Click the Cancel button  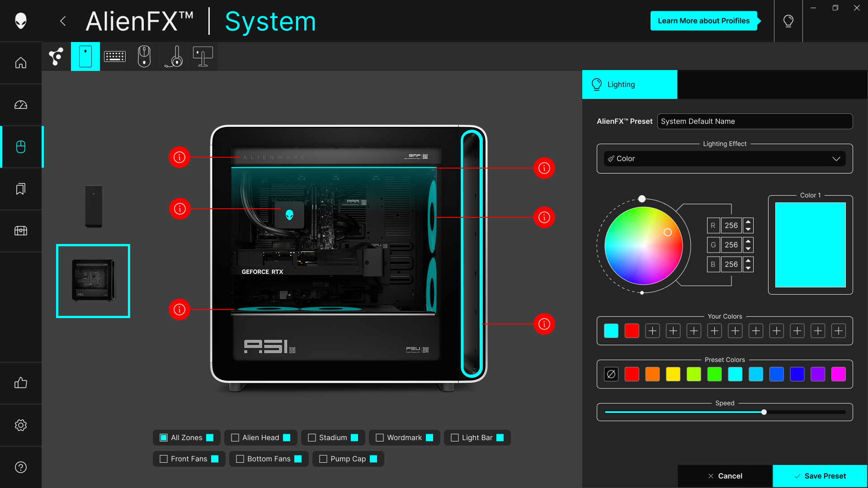pyautogui.click(x=725, y=476)
